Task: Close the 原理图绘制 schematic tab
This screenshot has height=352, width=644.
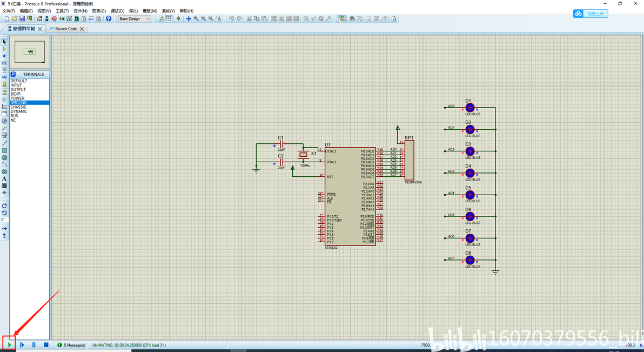Action: (40, 29)
